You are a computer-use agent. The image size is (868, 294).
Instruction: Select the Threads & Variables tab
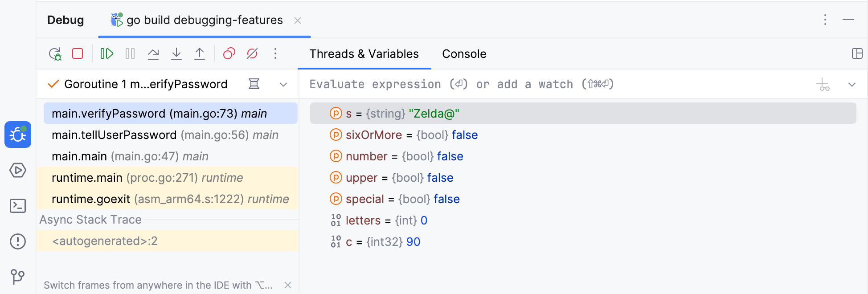[x=364, y=54]
